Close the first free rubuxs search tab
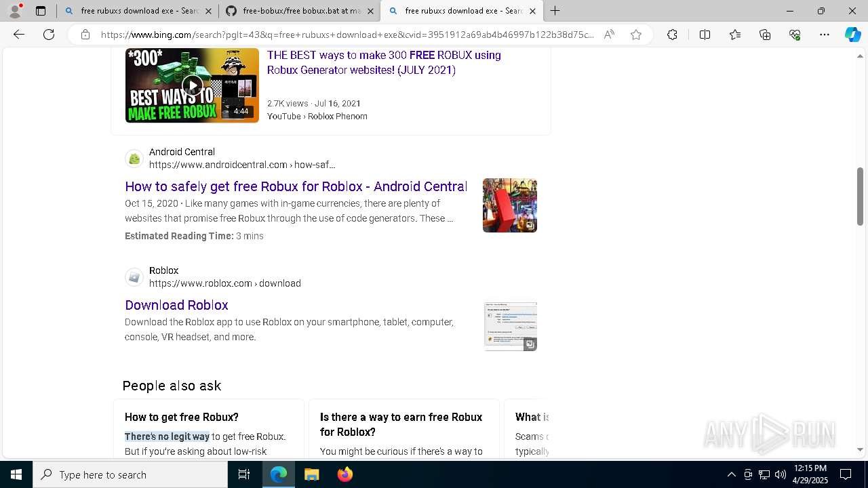This screenshot has width=868, height=488. (208, 11)
